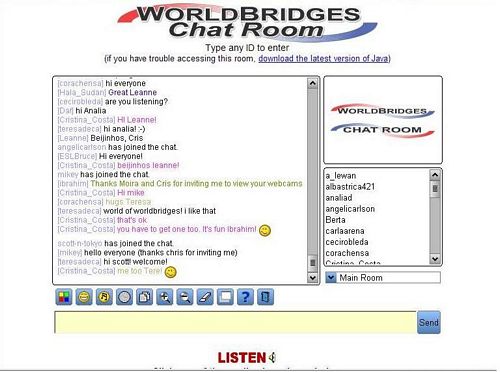Click the Send button
The height and width of the screenshot is (372, 500).
coord(429,322)
